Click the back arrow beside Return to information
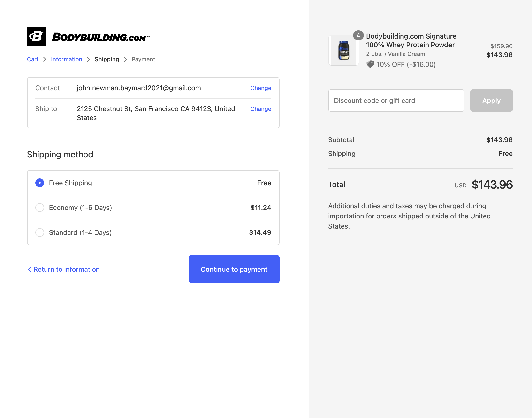 [30, 269]
